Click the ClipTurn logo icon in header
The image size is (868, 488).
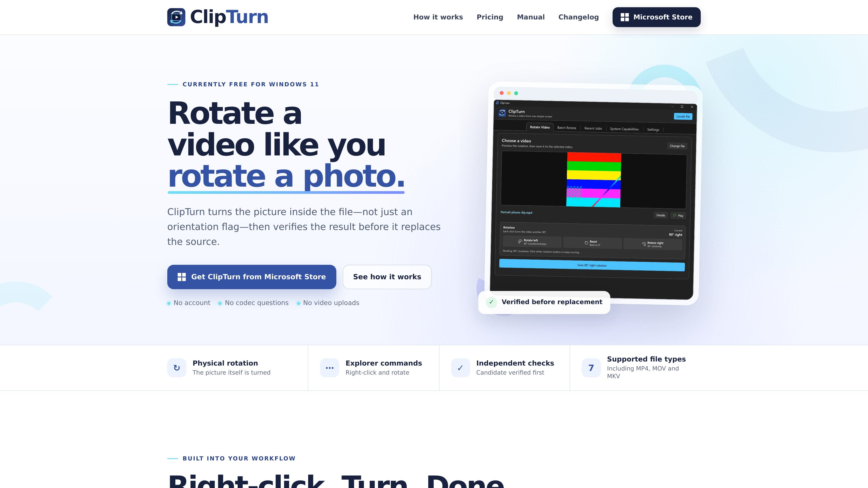pyautogui.click(x=176, y=17)
